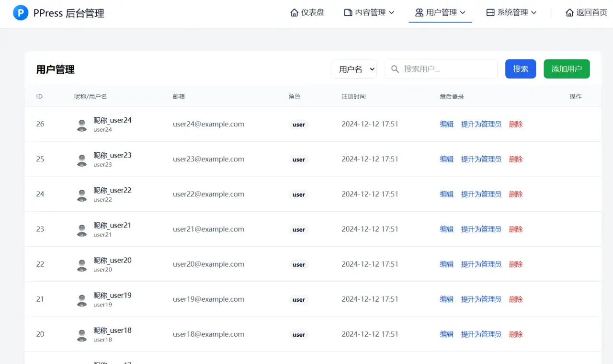Click 编辑 link for user23

(x=446, y=159)
